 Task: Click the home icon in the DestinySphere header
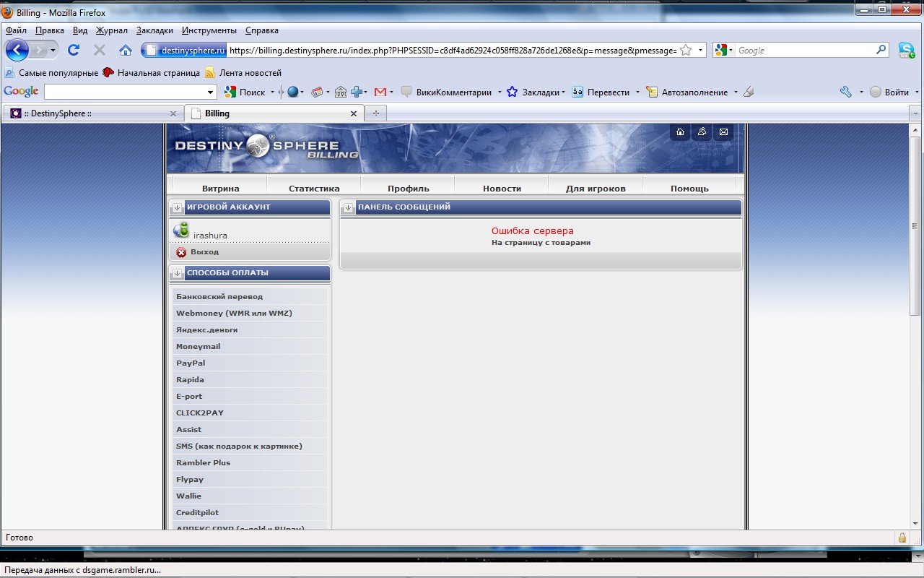tap(679, 131)
